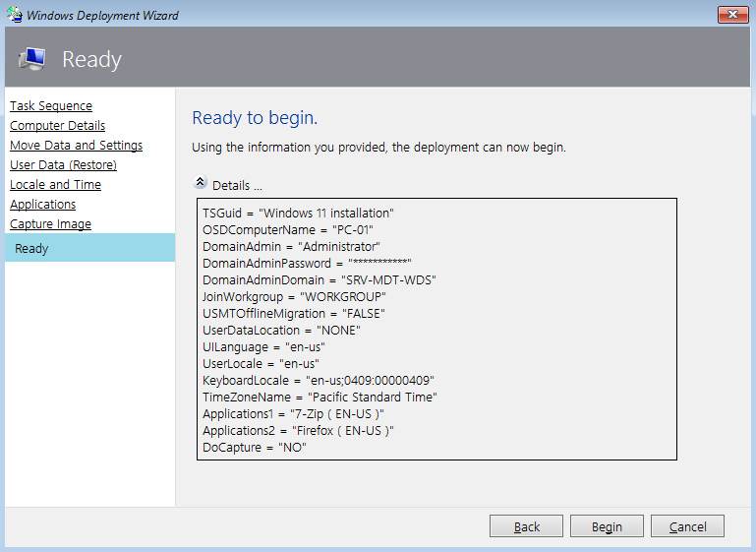The height and width of the screenshot is (552, 756).
Task: Click the UserLocale "en-us" line
Action: pyautogui.click(x=261, y=363)
